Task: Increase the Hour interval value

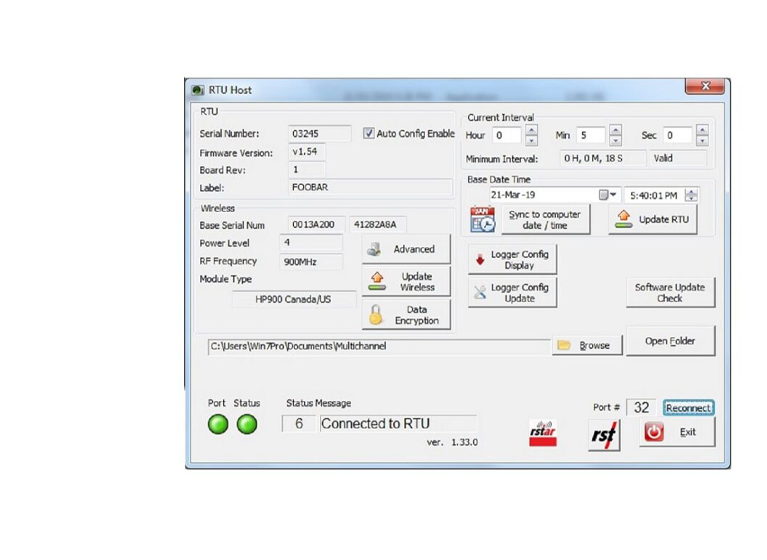Action: point(531,130)
